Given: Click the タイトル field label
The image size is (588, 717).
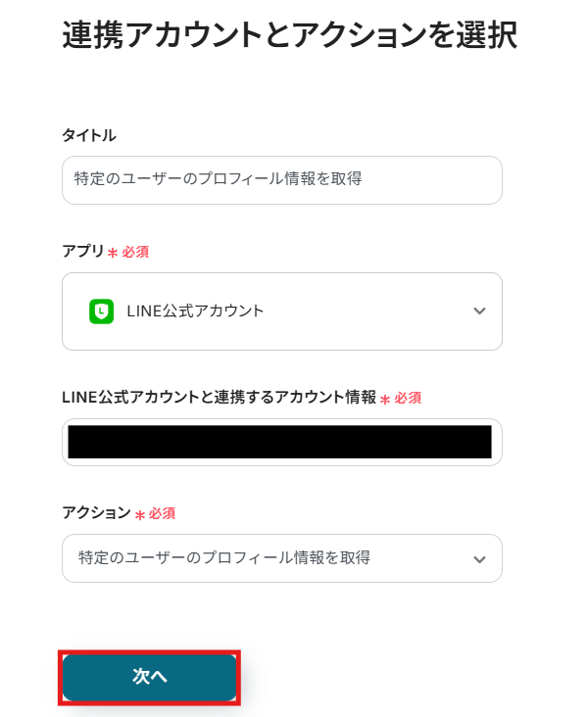Looking at the screenshot, I should pyautogui.click(x=89, y=135).
